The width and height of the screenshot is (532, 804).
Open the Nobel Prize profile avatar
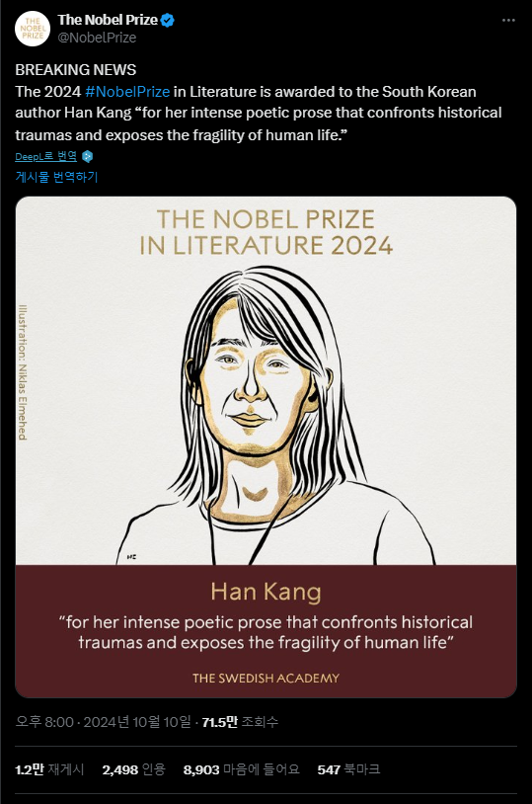[33, 29]
